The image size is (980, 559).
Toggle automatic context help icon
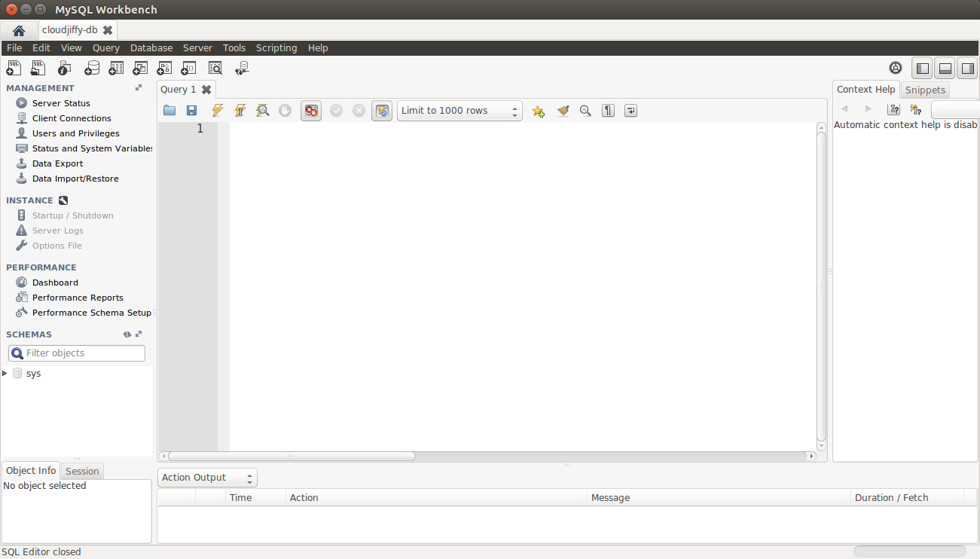tap(916, 110)
